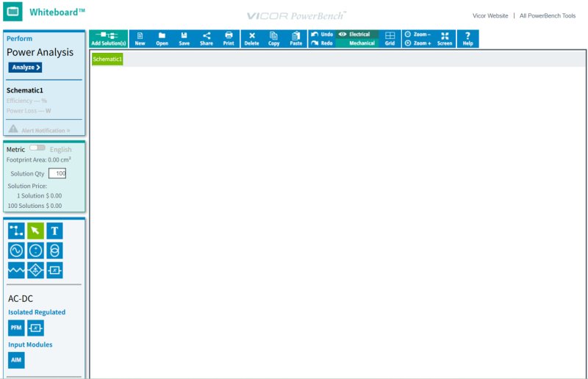Select the wire connection tool

click(x=16, y=231)
